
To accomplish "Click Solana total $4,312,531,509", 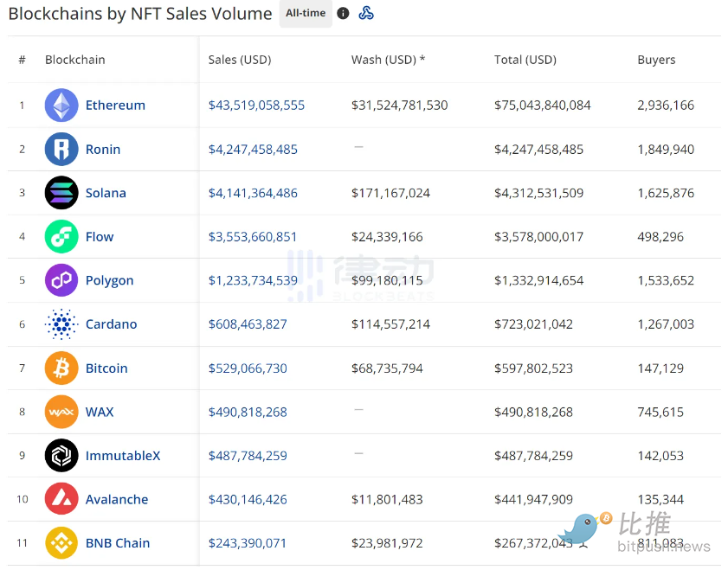I will (x=538, y=193).
